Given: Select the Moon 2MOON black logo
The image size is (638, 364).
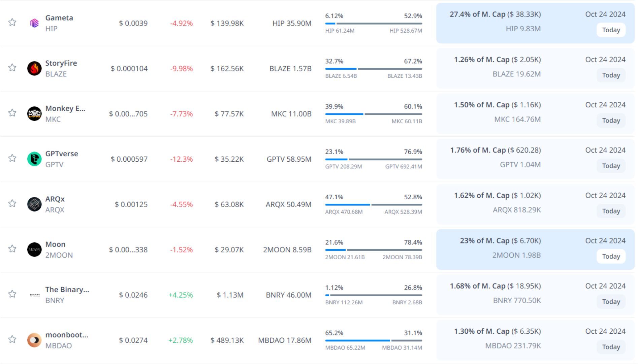Looking at the screenshot, I should [34, 250].
